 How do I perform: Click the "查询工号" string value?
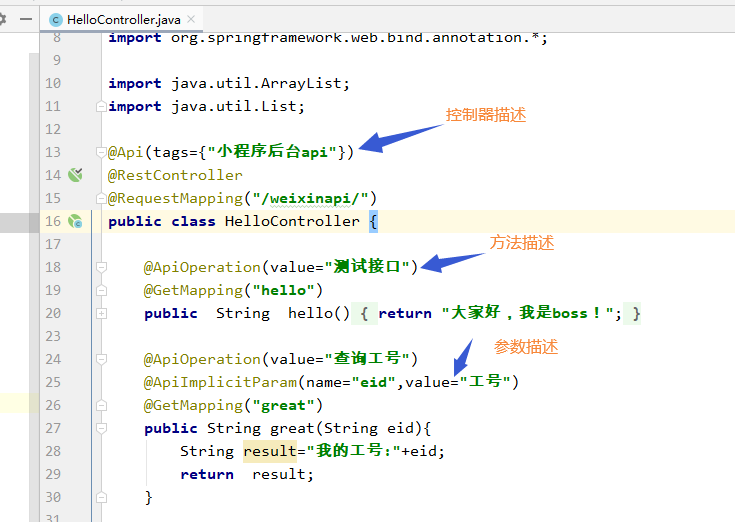367,358
